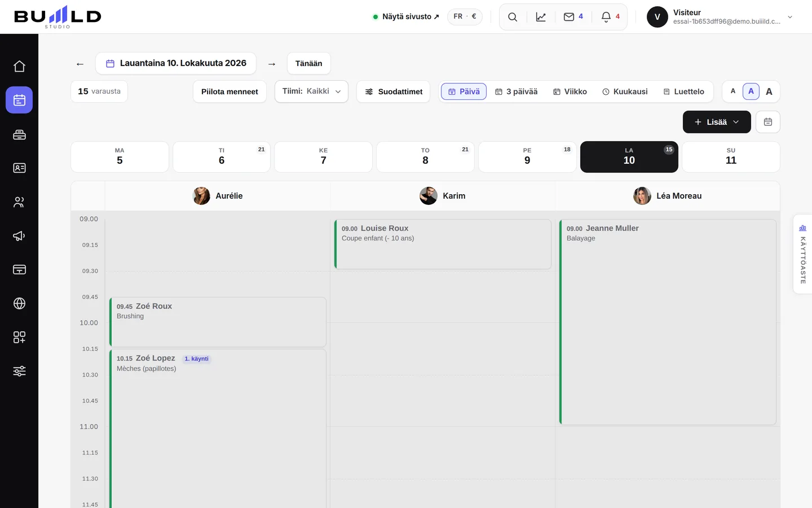
Task: Open the statistics chart icon
Action: coord(541,17)
